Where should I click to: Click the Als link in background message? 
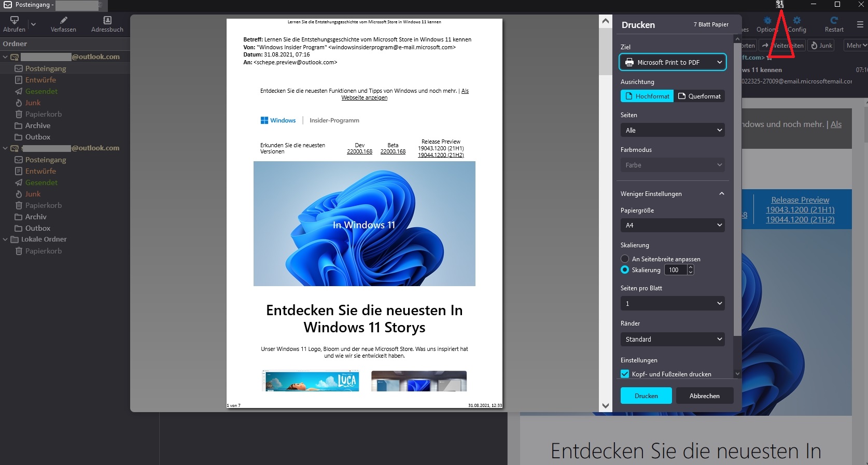836,124
